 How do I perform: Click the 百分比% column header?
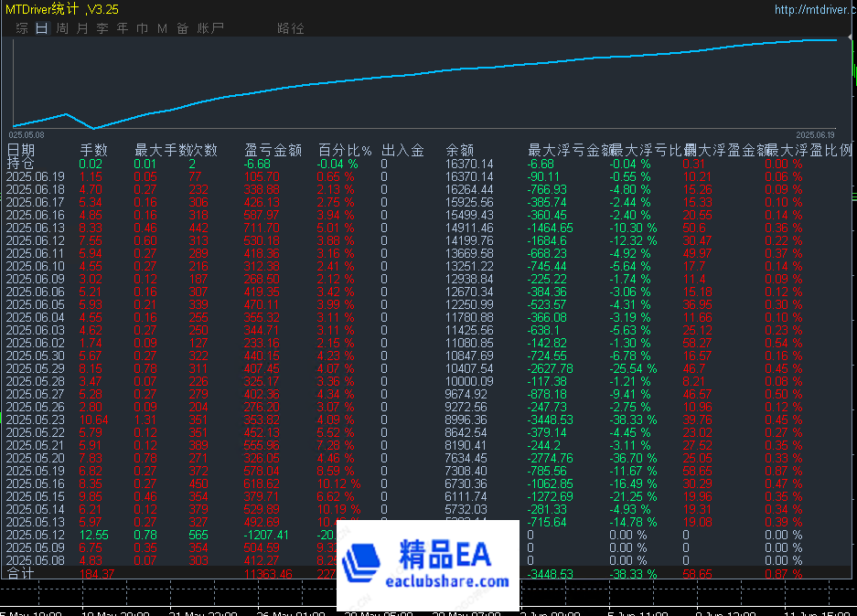pos(345,151)
